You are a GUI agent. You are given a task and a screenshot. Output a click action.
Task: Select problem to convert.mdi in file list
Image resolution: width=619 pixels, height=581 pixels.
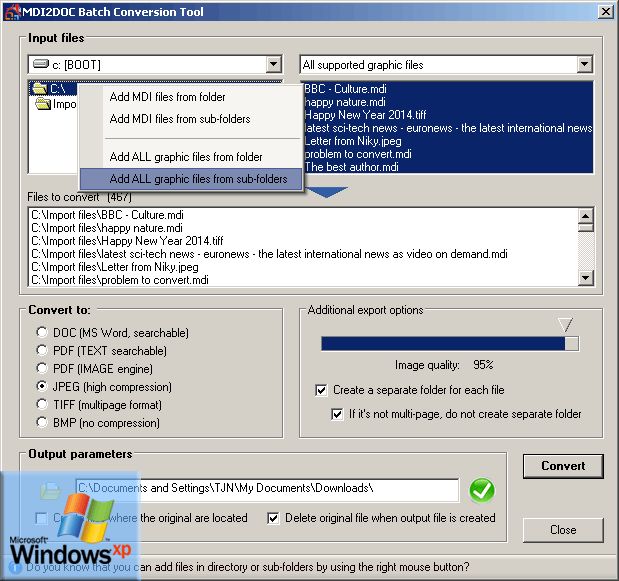447,154
